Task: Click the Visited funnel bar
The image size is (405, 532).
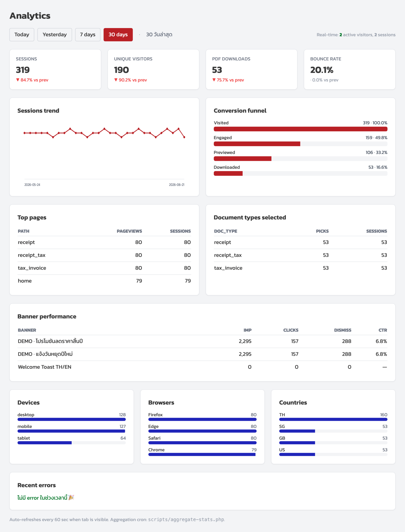Action: (x=300, y=129)
